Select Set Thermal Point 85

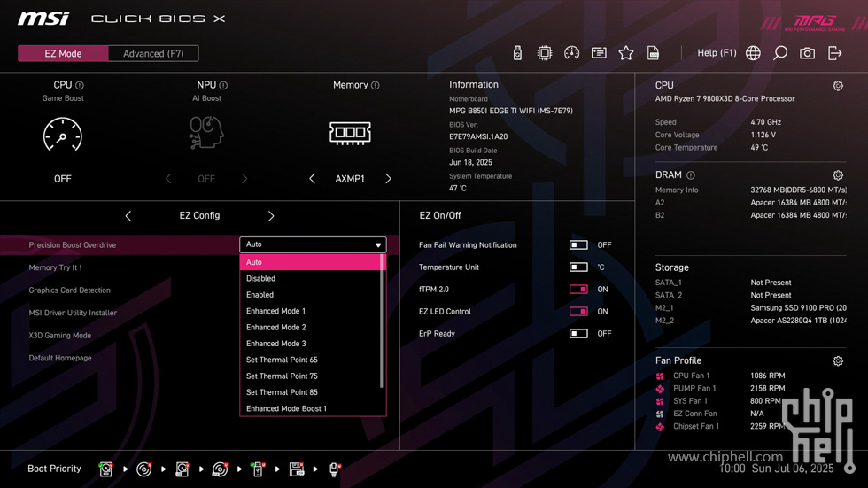310,392
